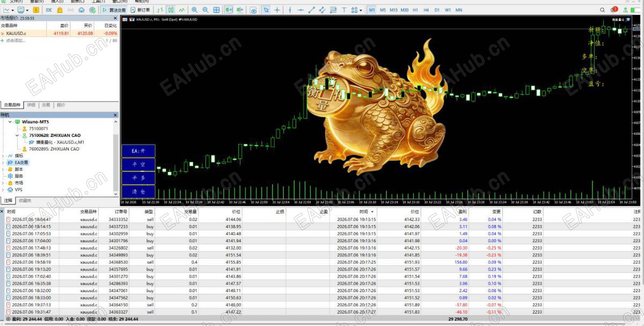Expand the 市场 tree node
Image resolution: width=644 pixels, height=326 pixels.
point(3,183)
